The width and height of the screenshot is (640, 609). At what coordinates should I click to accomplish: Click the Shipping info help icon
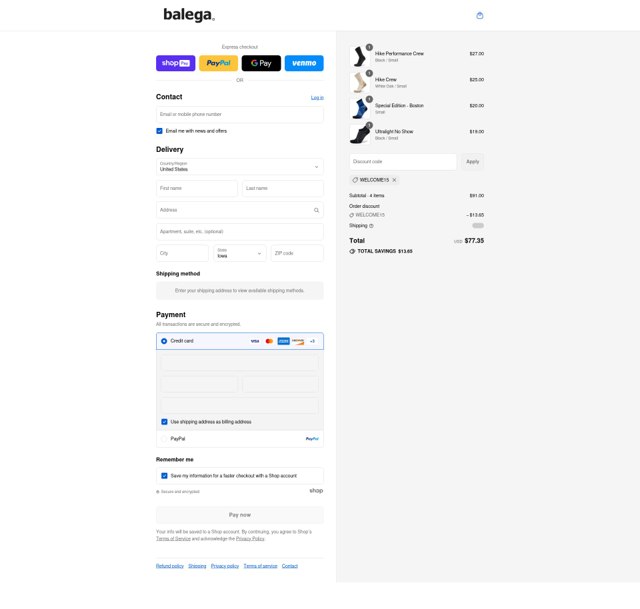coord(371,226)
